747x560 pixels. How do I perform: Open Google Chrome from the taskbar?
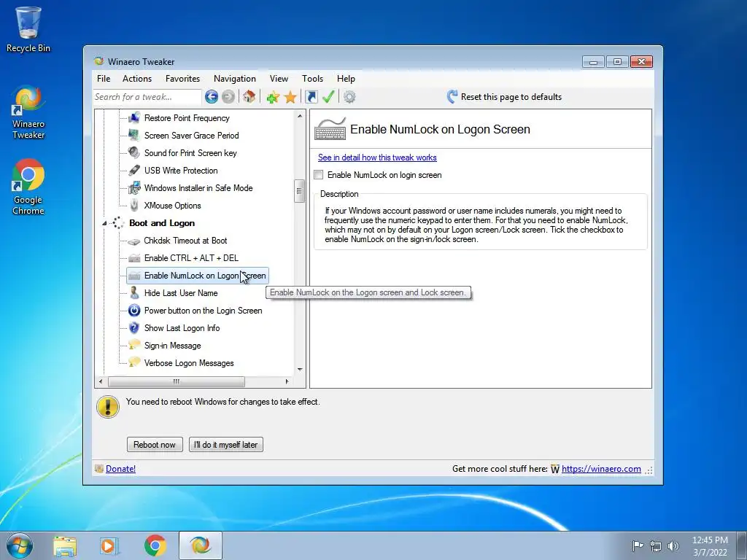click(155, 545)
